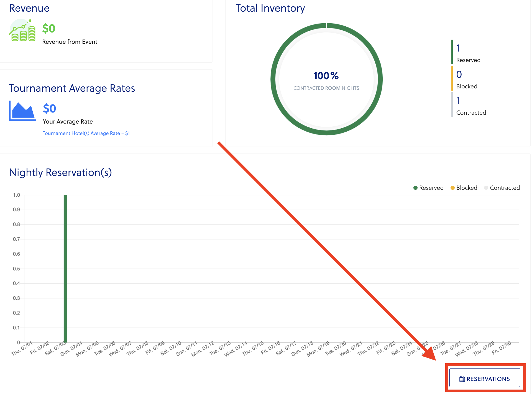Click the green donut chart ring

pos(380,80)
